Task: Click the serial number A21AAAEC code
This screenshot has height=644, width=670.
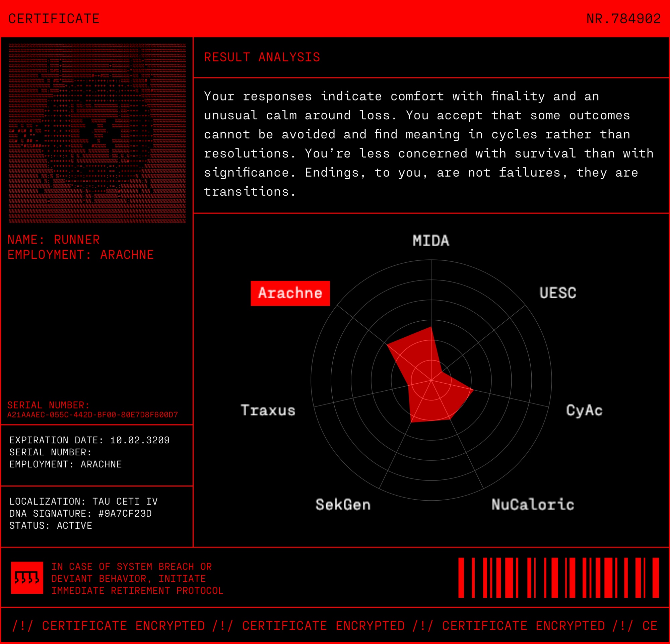Action: point(92,414)
